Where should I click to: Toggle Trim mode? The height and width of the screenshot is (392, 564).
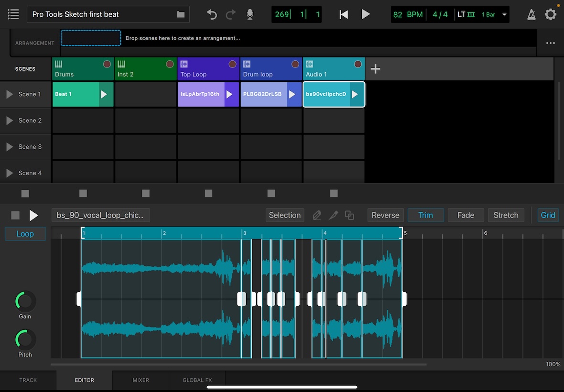[x=425, y=215]
